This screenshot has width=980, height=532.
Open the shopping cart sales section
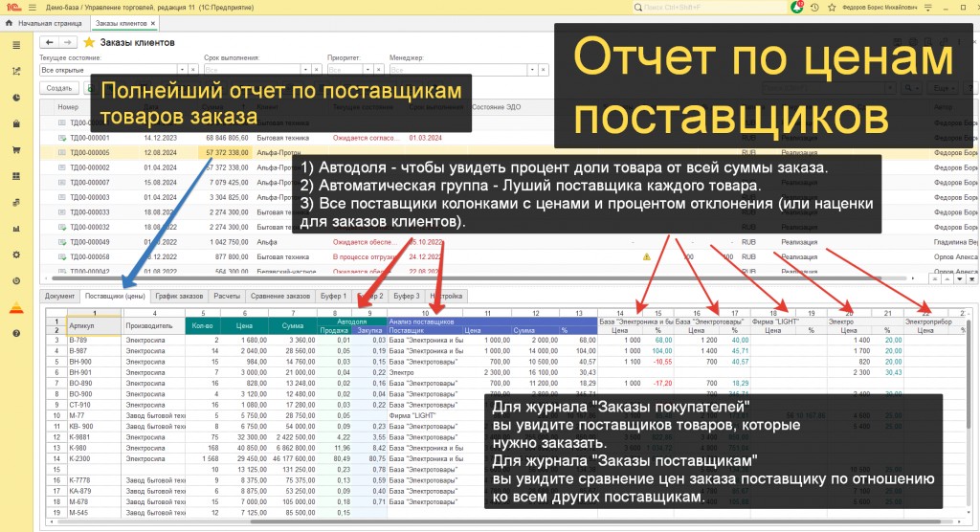pyautogui.click(x=16, y=150)
